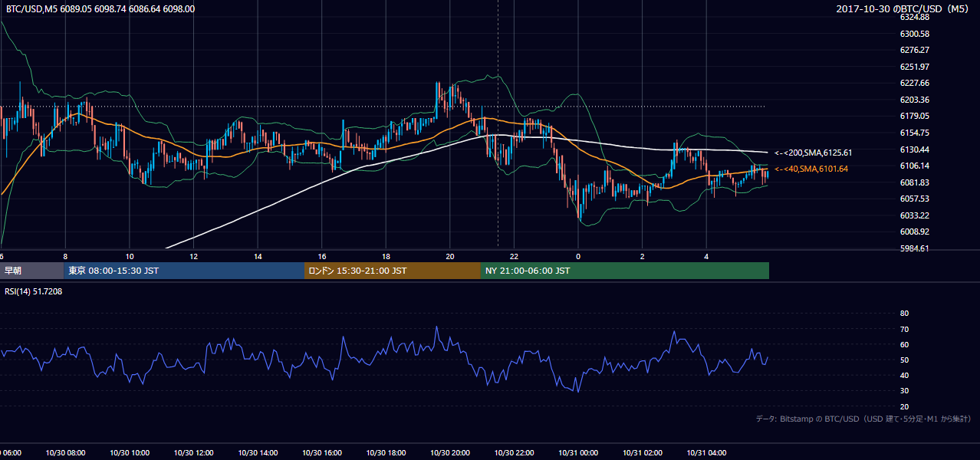The height and width of the screenshot is (460, 980).
Task: Click the 10/30 20:00 bottom time label
Action: [450, 453]
